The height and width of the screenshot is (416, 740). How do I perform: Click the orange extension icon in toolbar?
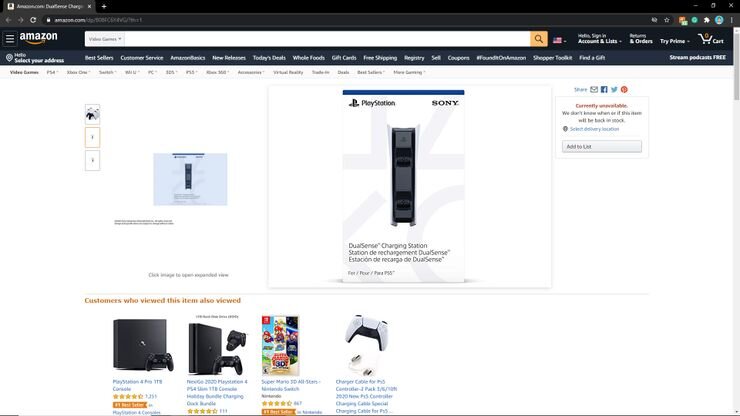[682, 20]
